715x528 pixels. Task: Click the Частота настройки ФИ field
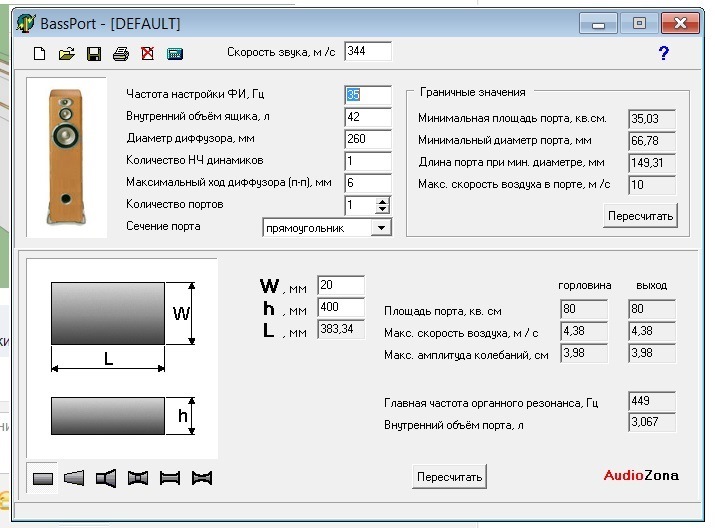click(368, 95)
